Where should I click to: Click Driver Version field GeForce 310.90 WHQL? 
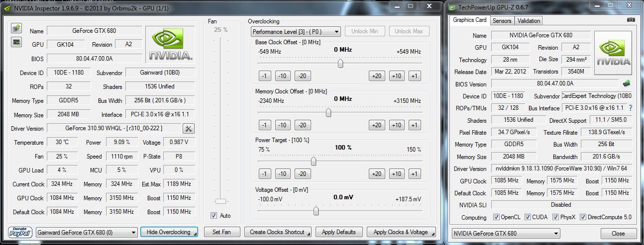(114, 129)
